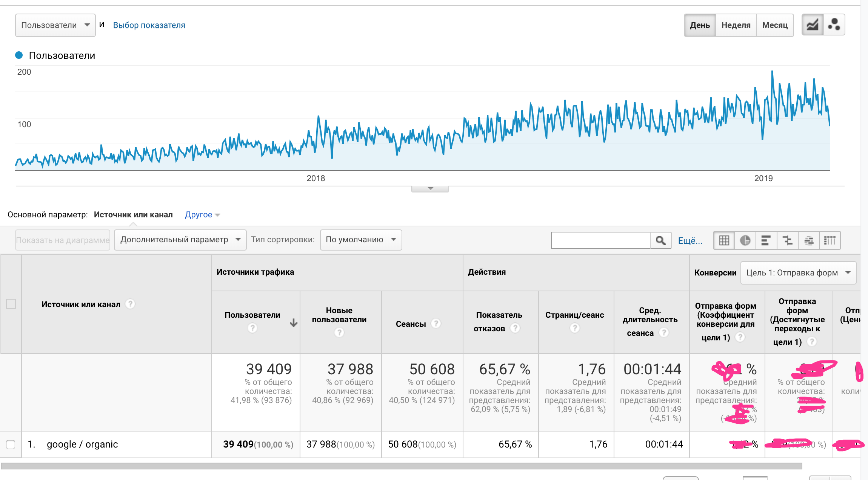Image resolution: width=868 pixels, height=480 pixels.
Task: Click the Источники трафика group header
Action: (x=255, y=272)
